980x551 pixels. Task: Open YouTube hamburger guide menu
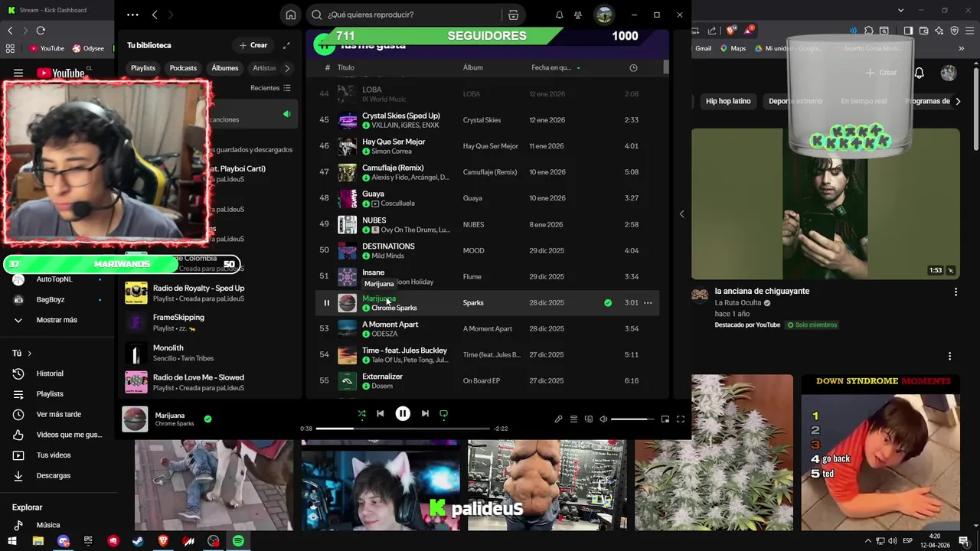coord(18,73)
